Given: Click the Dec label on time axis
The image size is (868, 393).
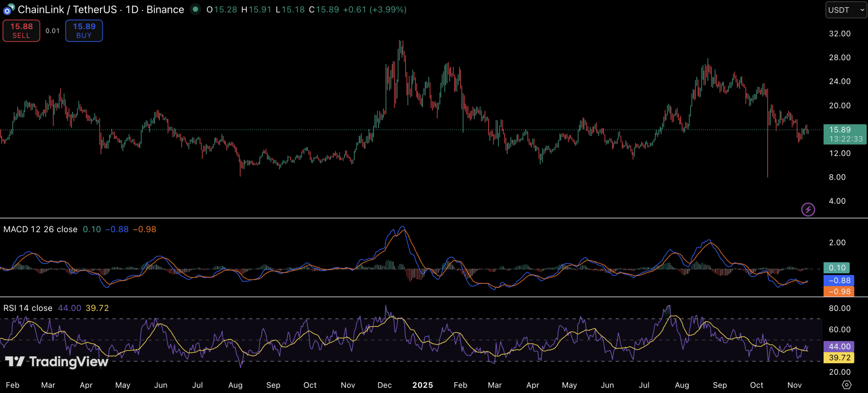Looking at the screenshot, I should click(384, 385).
